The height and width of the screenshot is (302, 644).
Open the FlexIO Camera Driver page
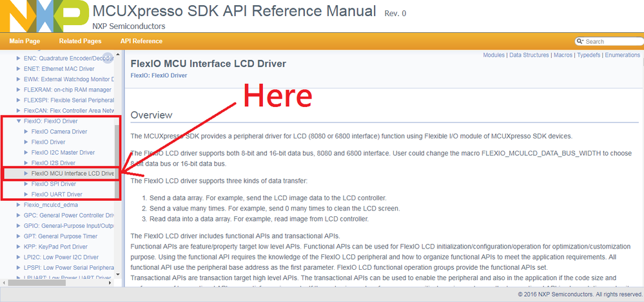[59, 132]
